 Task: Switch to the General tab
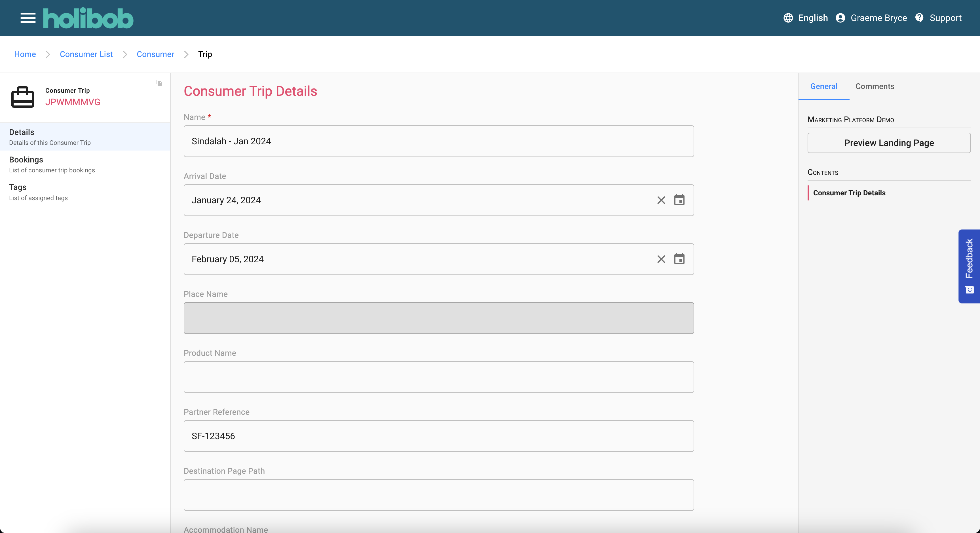pos(824,86)
